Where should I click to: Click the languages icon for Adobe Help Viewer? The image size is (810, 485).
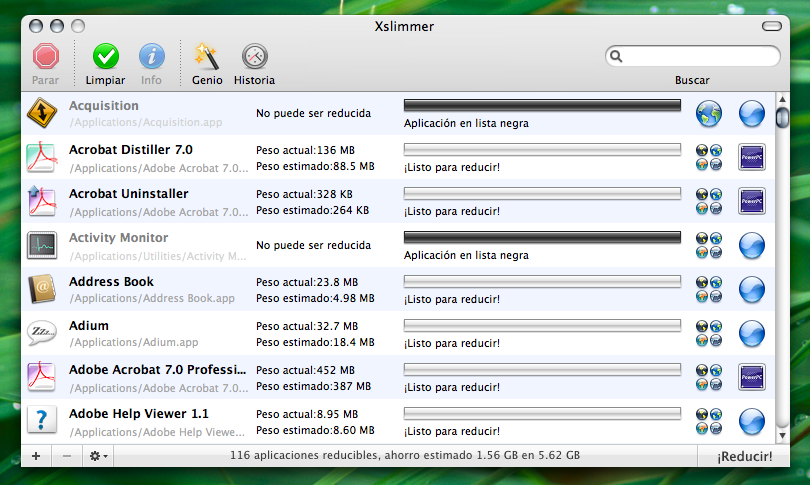pyautogui.click(x=709, y=421)
